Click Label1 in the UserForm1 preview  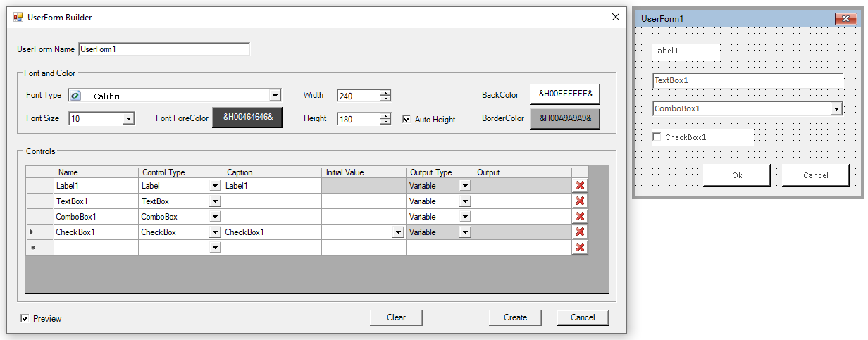(686, 51)
